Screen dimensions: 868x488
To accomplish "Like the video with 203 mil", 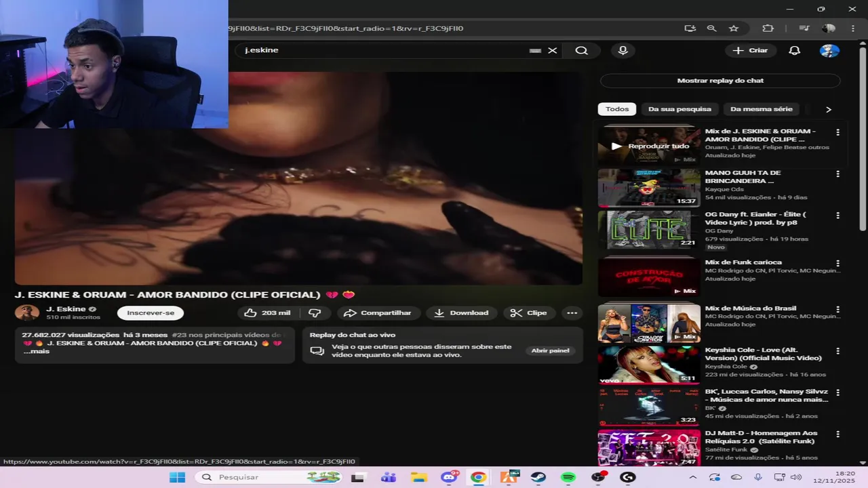I will [x=267, y=312].
